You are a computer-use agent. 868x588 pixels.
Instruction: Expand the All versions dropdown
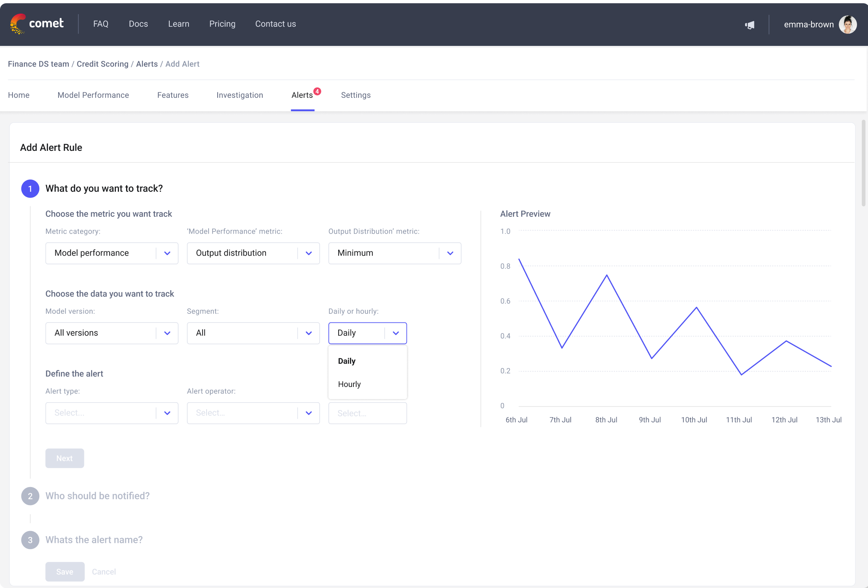tap(112, 333)
